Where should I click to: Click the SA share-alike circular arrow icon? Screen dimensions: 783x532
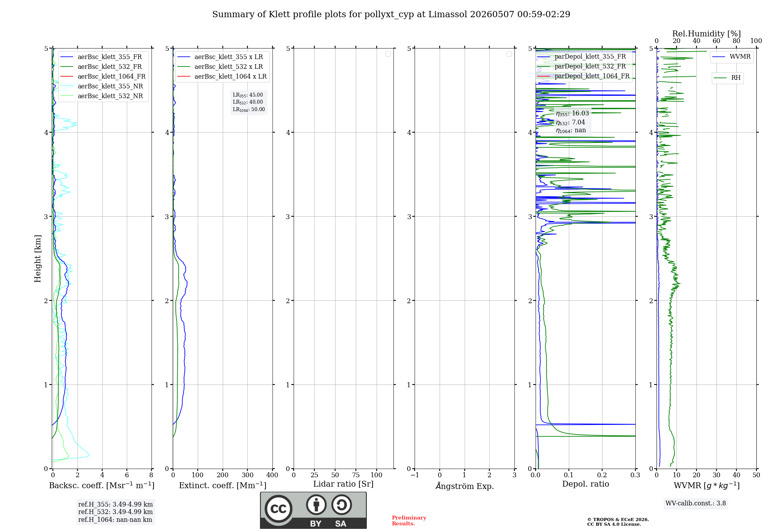tap(341, 505)
